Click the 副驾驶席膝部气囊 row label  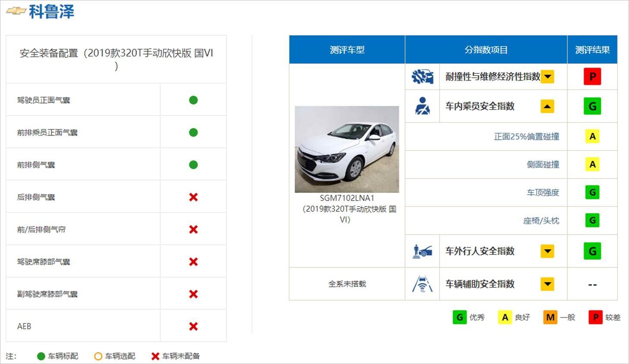(x=47, y=294)
